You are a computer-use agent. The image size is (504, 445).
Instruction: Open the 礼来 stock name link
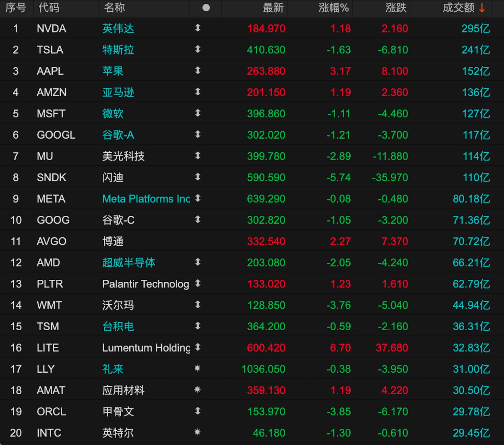[113, 369]
